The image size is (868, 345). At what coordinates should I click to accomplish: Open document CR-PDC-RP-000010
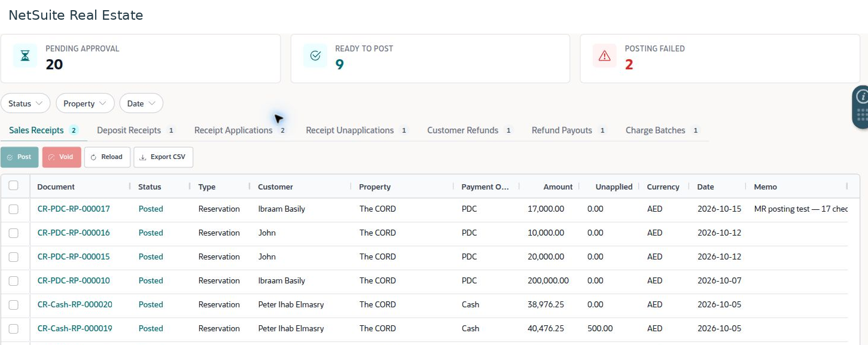[74, 281]
